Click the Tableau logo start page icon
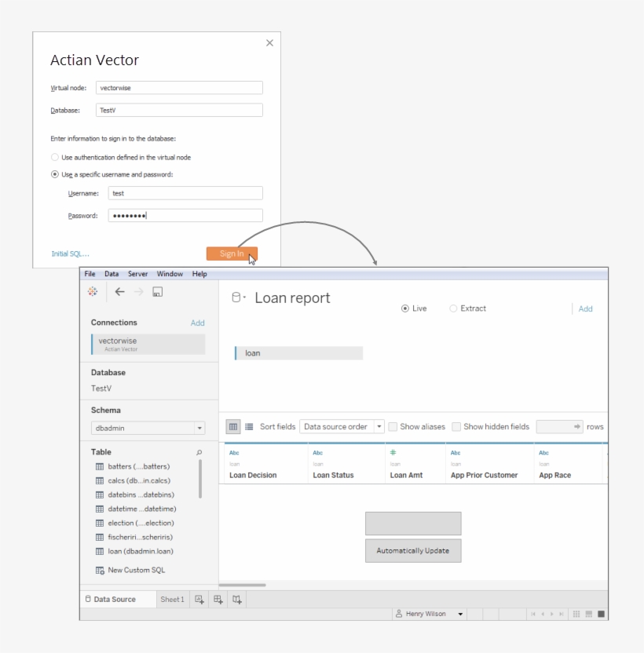This screenshot has width=644, height=653. 93,292
